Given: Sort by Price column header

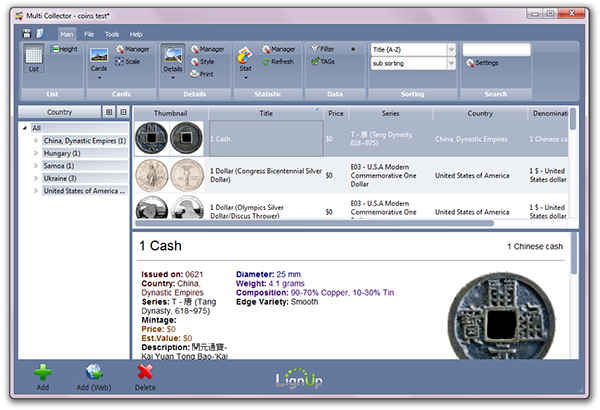Looking at the screenshot, I should tap(336, 113).
